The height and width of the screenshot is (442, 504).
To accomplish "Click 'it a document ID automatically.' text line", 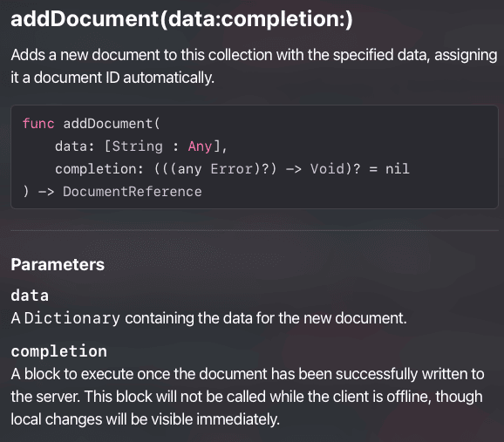I will pyautogui.click(x=112, y=78).
